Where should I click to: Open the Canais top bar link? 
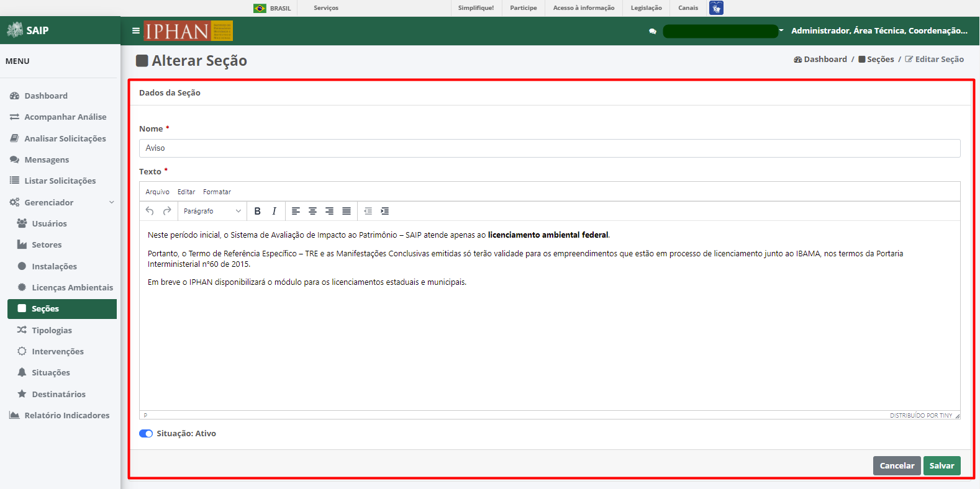688,8
